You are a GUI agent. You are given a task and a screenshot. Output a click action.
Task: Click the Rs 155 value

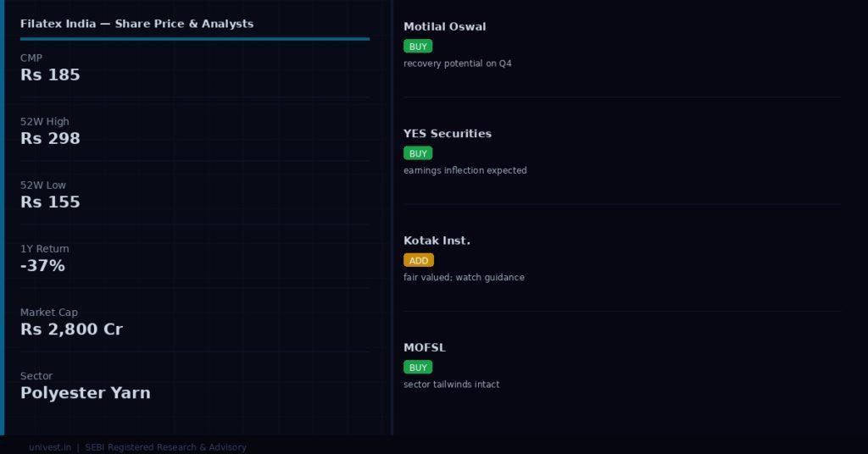pyautogui.click(x=50, y=202)
